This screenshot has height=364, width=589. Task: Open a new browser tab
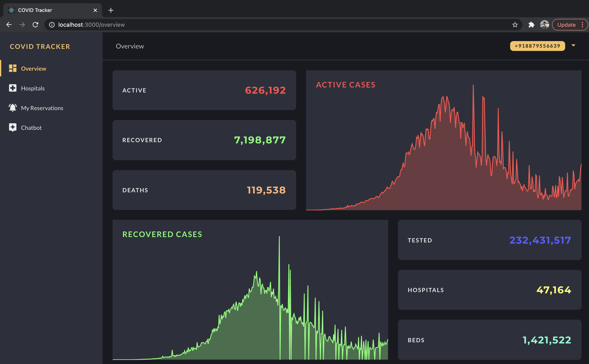(111, 10)
